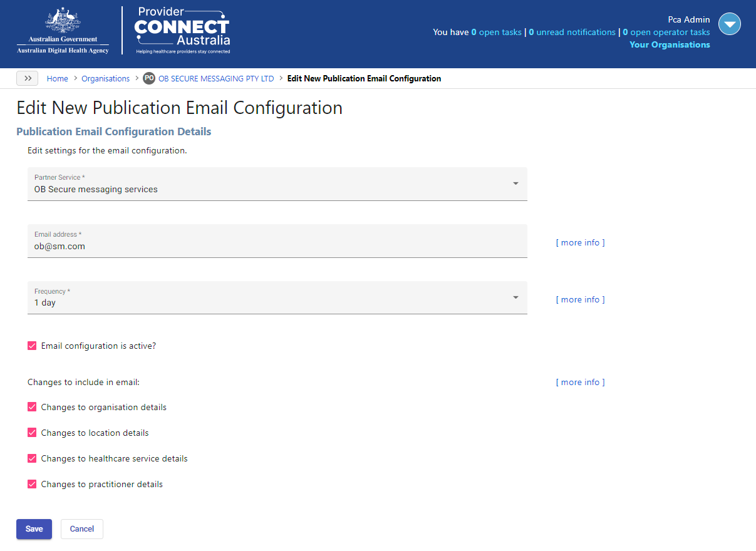Go to Home via the breadcrumb
This screenshot has height=551, width=756.
point(57,78)
